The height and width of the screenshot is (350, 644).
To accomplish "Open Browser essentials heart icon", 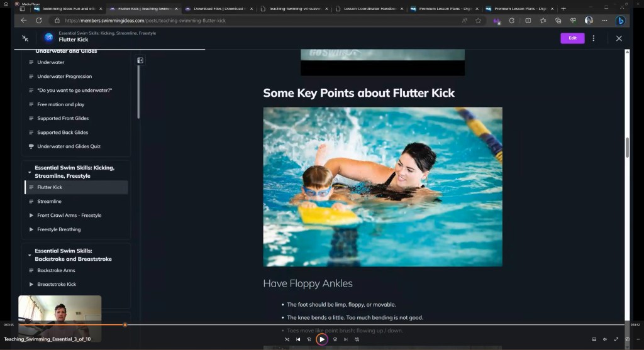I will [574, 21].
